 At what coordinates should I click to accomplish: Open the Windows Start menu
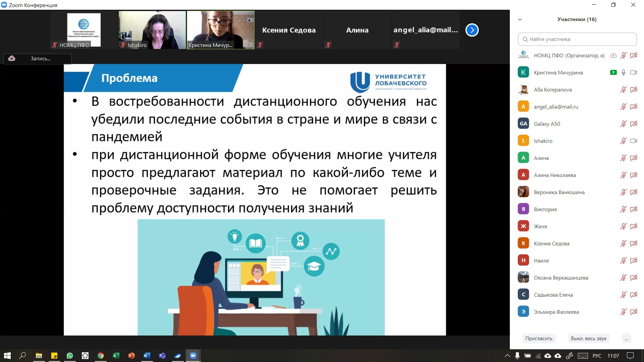[x=7, y=356]
